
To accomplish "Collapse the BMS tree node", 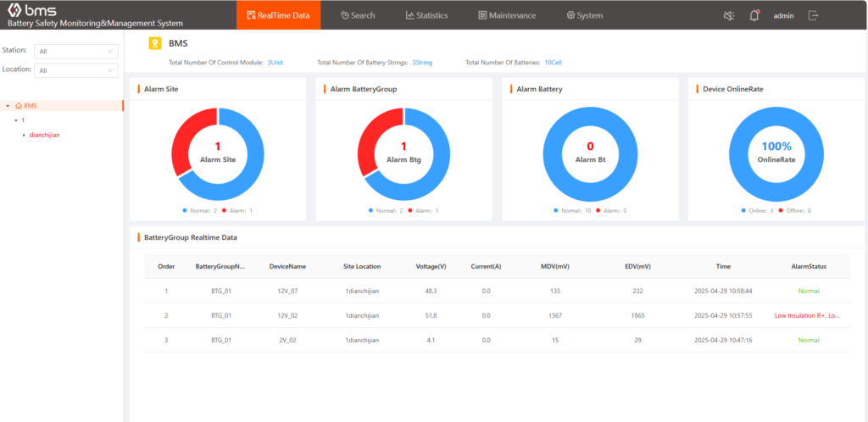I will tap(8, 106).
